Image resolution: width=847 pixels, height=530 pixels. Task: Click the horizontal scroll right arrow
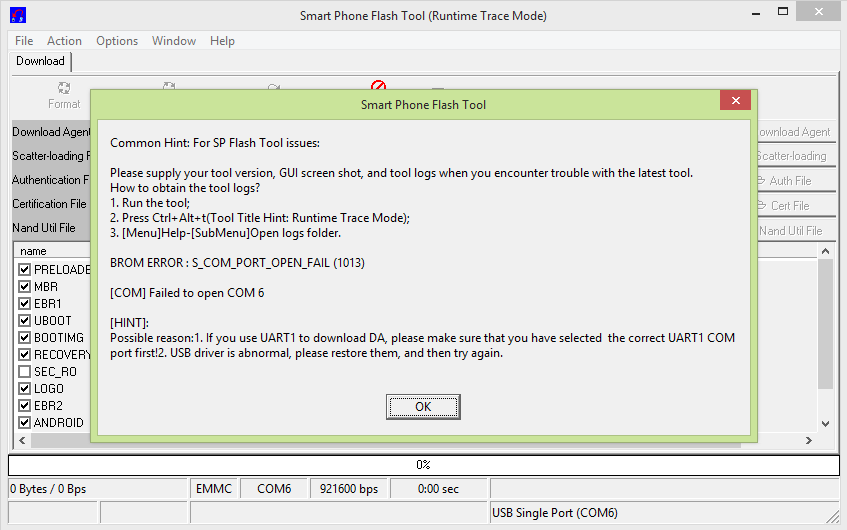point(809,440)
